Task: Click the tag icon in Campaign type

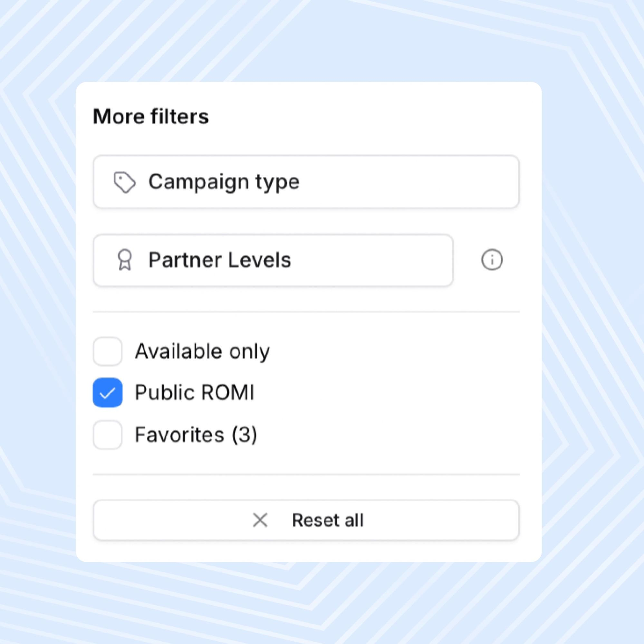Action: pos(124,182)
